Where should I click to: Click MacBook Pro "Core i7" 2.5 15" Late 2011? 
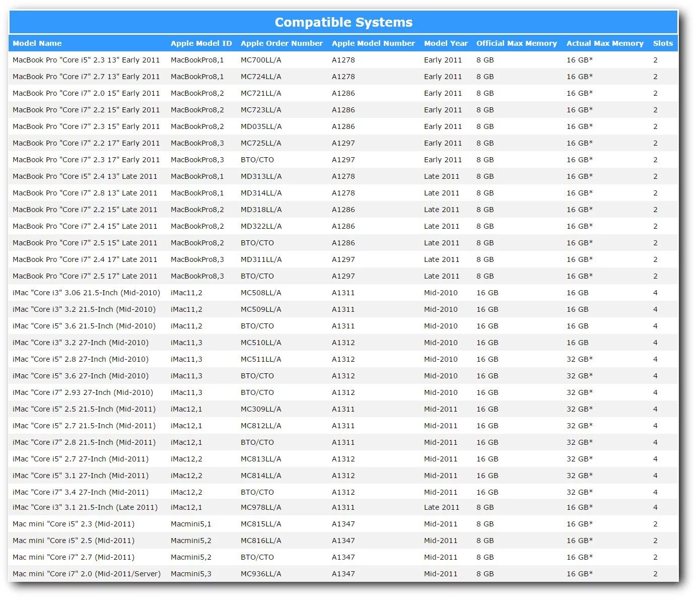(x=85, y=243)
